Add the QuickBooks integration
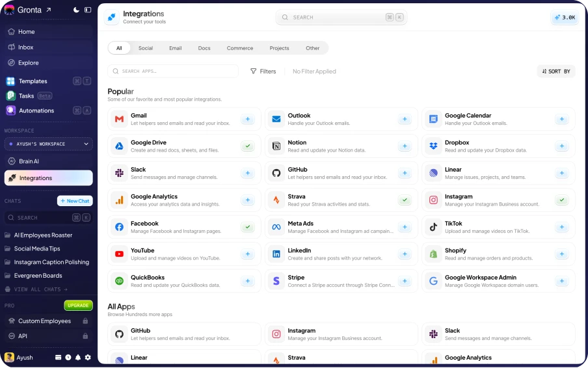Image resolution: width=588 pixels, height=368 pixels. click(248, 281)
